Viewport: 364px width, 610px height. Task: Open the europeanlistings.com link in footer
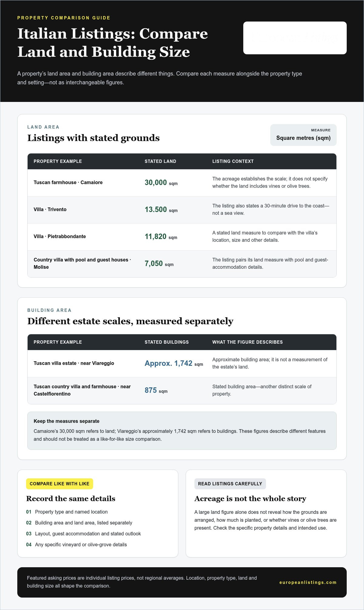click(x=308, y=582)
